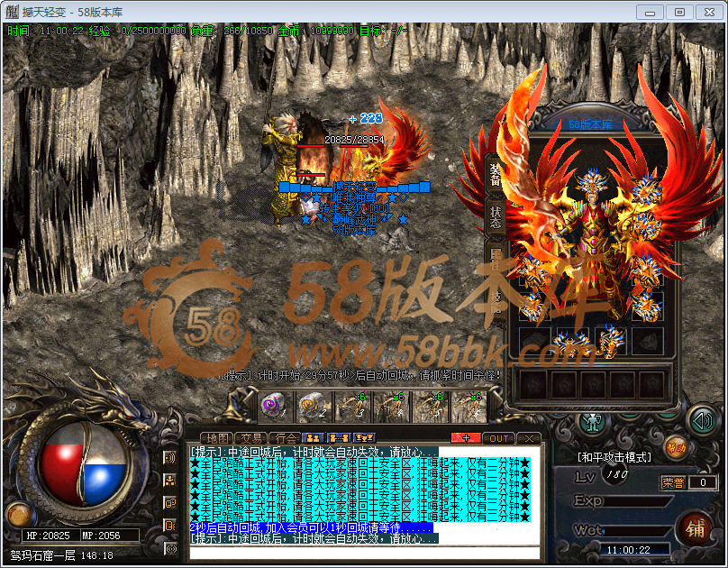The width and height of the screenshot is (728, 568).
Task: Toggle the group hierarchy chat channel icon
Action: [170, 481]
